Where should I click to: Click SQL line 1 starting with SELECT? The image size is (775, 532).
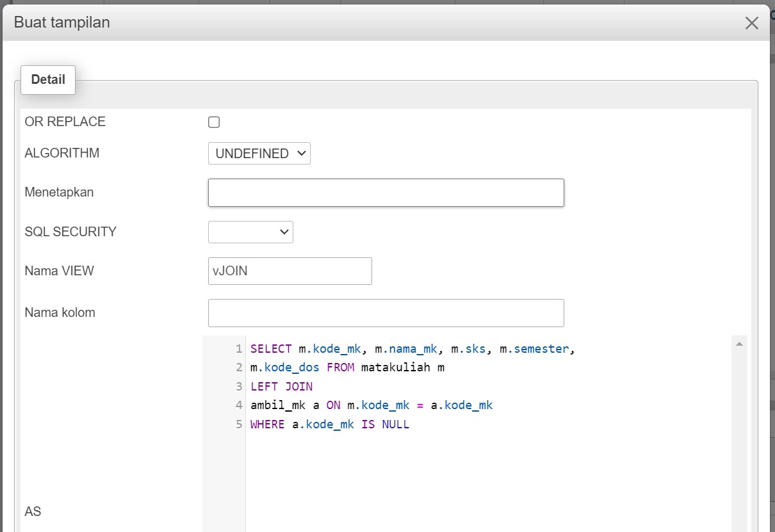coord(413,349)
